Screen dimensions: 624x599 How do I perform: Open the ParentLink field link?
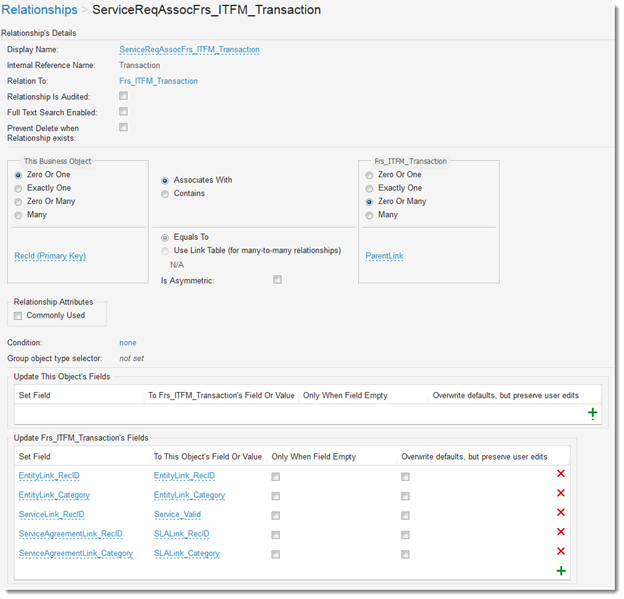384,256
